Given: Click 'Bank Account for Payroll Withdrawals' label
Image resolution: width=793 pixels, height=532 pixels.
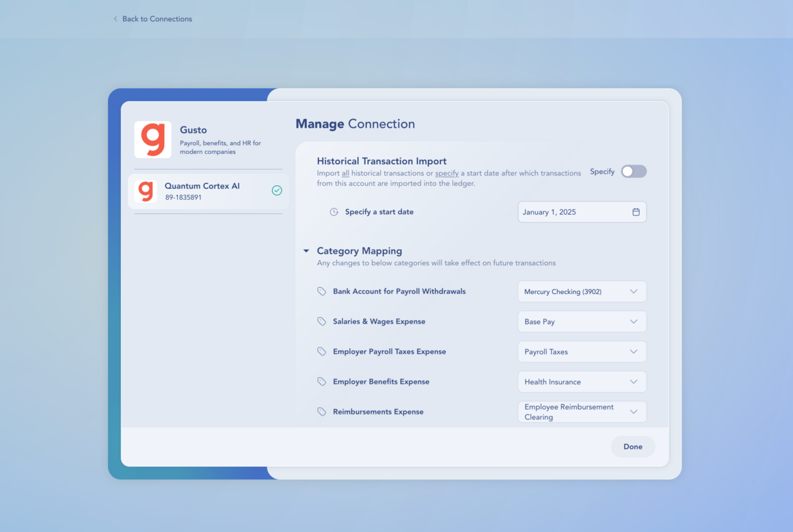Looking at the screenshot, I should (x=399, y=291).
